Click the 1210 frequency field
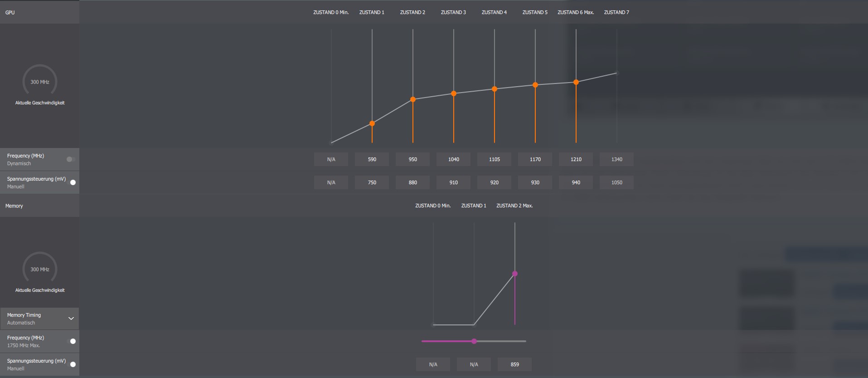The width and height of the screenshot is (868, 378). click(x=576, y=159)
